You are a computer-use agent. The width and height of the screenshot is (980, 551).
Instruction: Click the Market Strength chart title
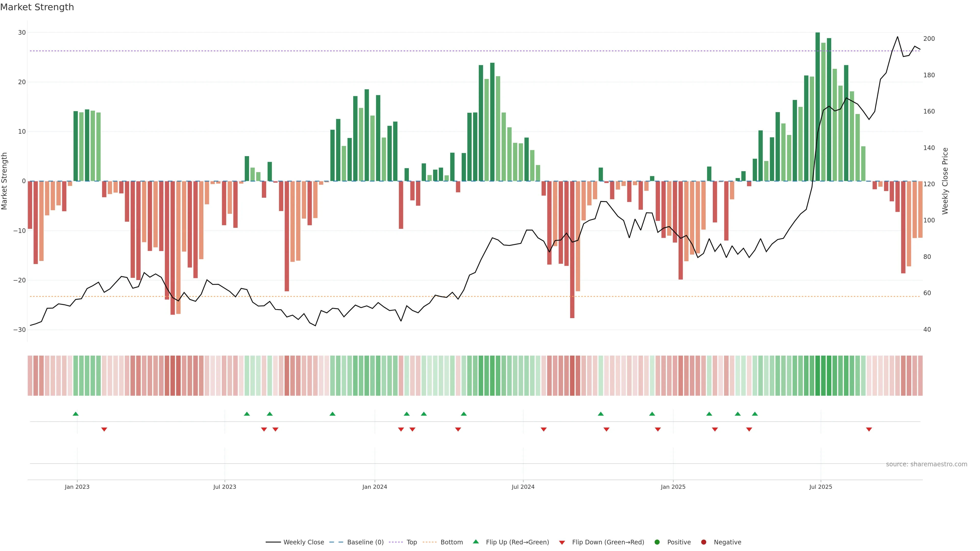coord(37,7)
